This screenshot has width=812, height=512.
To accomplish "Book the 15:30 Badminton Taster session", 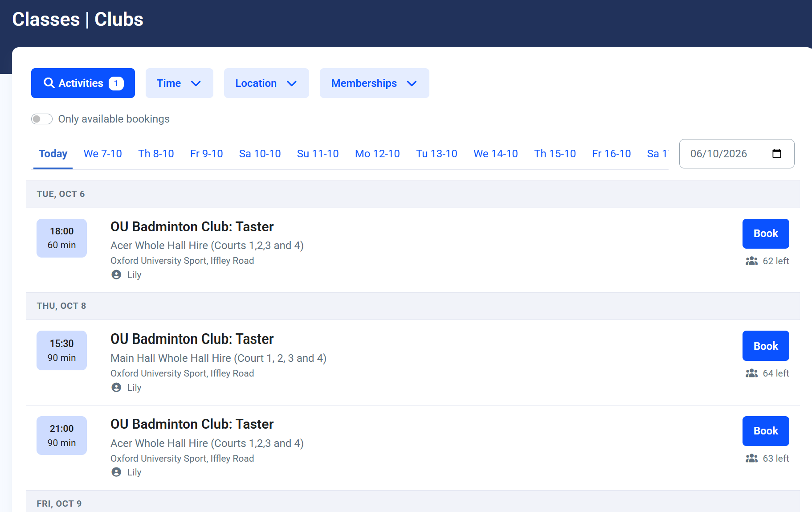I will tap(766, 346).
